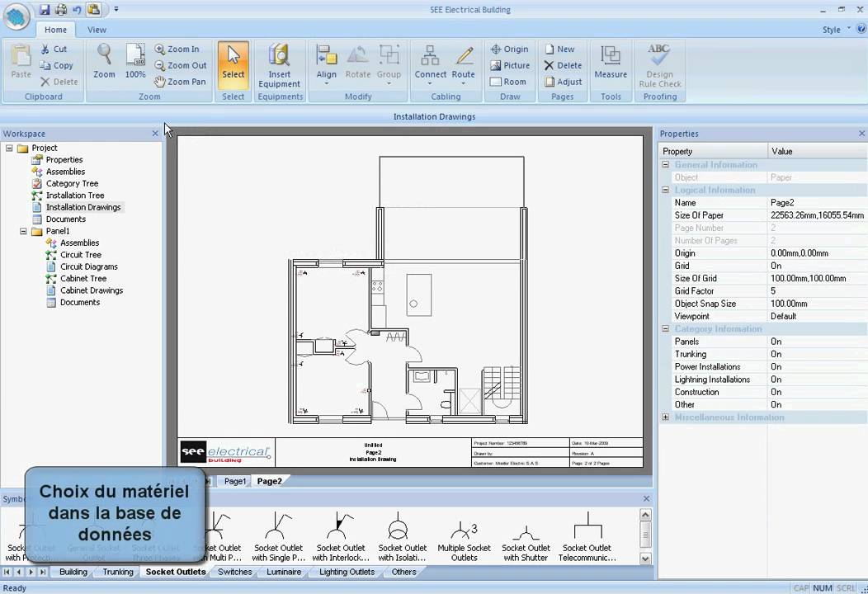
Task: Click the Copy tool
Action: 56,65
